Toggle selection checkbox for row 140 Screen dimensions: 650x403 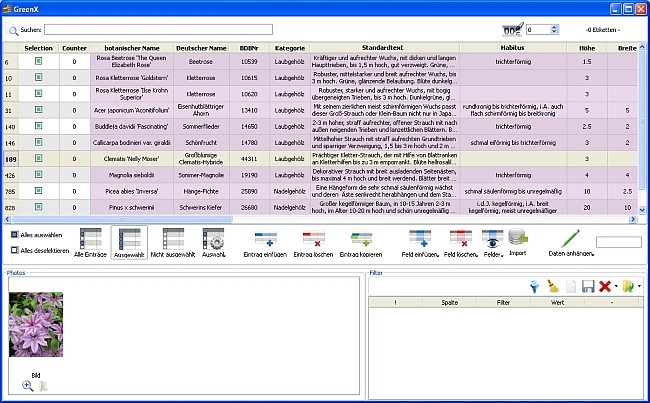click(x=39, y=126)
